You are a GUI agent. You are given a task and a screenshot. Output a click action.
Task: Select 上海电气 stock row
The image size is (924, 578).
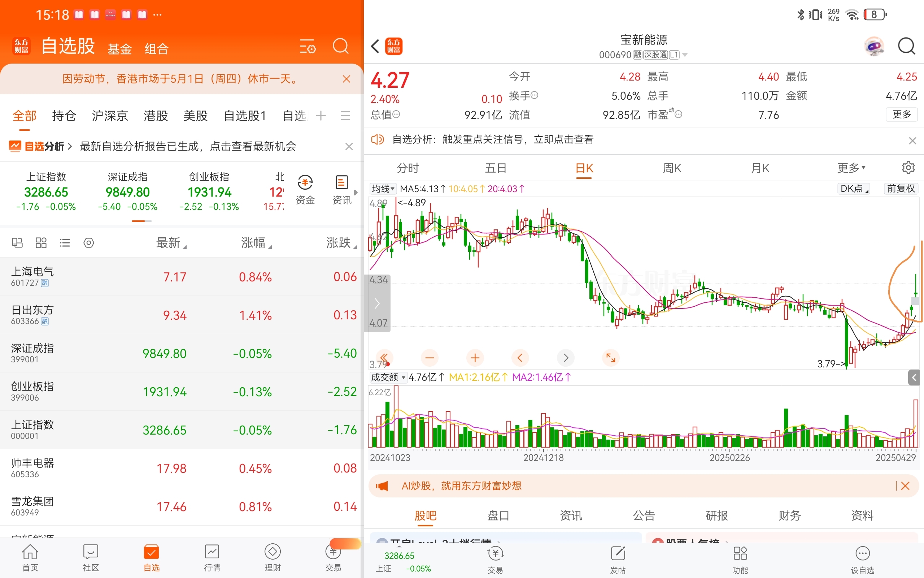[181, 276]
